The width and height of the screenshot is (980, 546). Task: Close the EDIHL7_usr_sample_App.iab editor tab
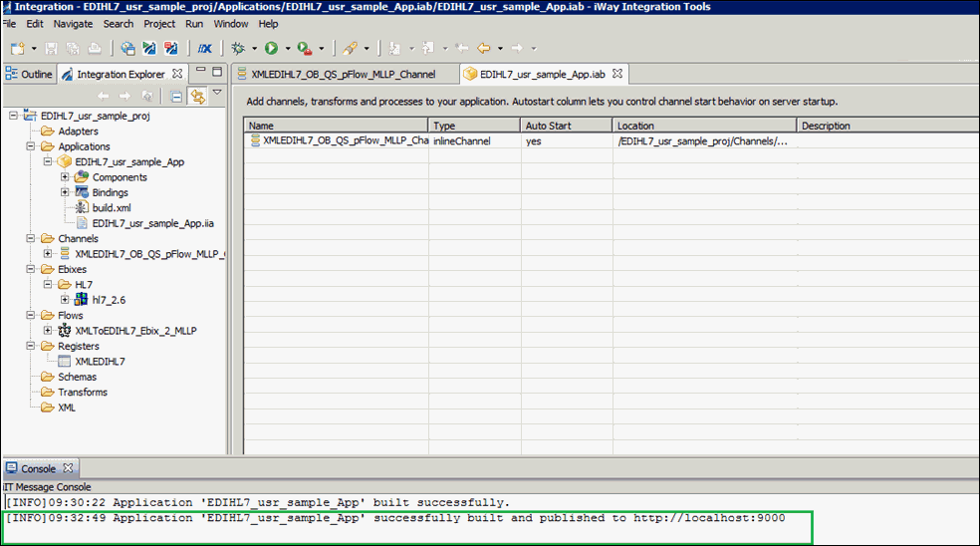(x=617, y=73)
